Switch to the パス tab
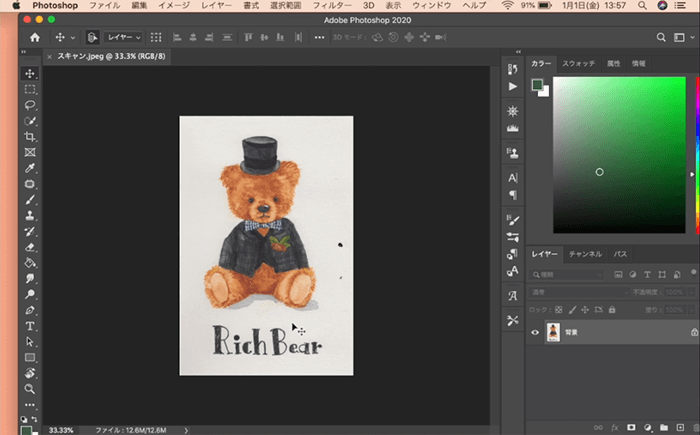The width and height of the screenshot is (700, 435). point(620,254)
